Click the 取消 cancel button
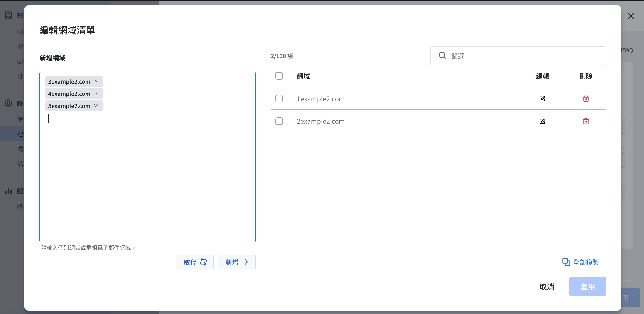The height and width of the screenshot is (314, 644). click(x=547, y=287)
